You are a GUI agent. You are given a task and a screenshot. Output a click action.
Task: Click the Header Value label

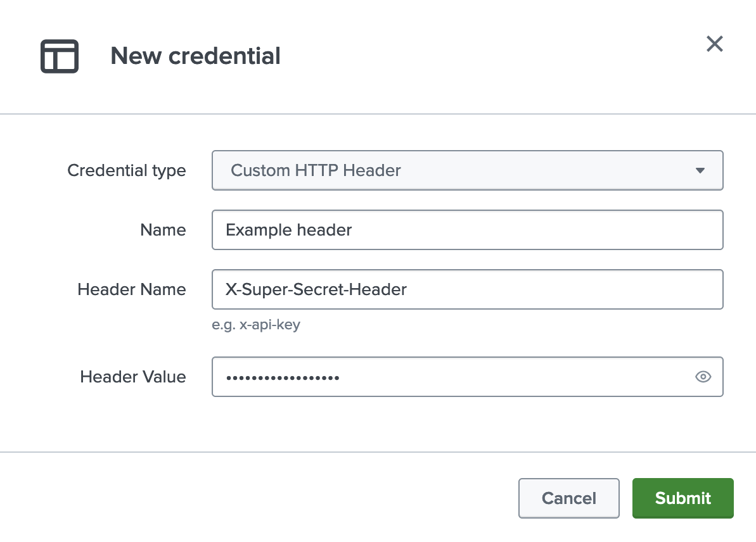coord(132,377)
